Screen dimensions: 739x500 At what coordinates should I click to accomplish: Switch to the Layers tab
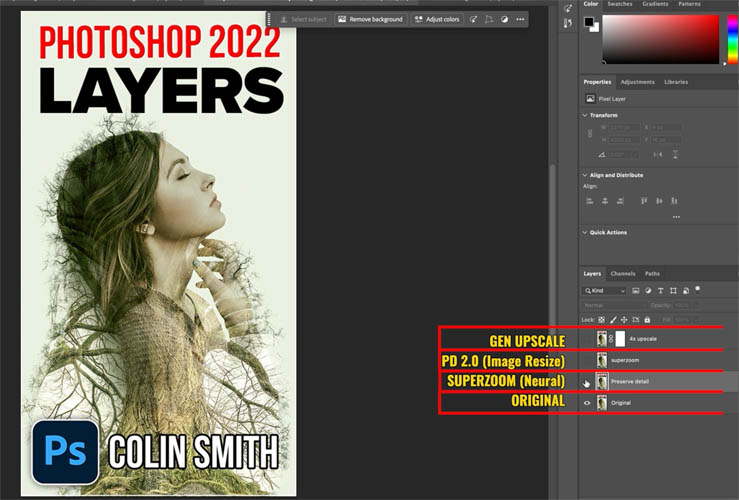592,274
